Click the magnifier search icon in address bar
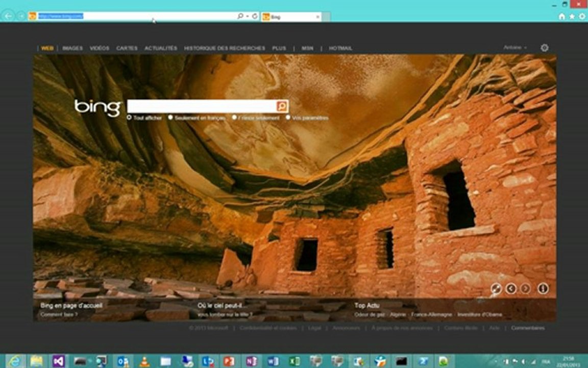 pyautogui.click(x=240, y=16)
